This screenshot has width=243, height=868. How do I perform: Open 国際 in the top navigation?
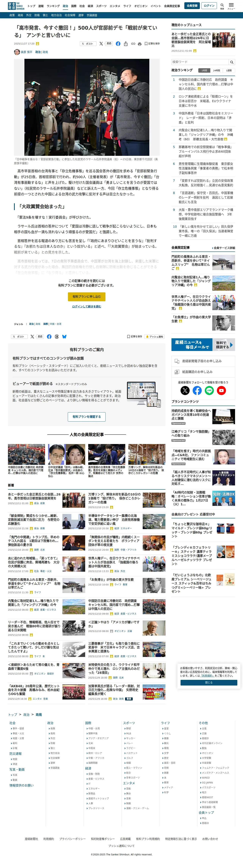point(73,6)
